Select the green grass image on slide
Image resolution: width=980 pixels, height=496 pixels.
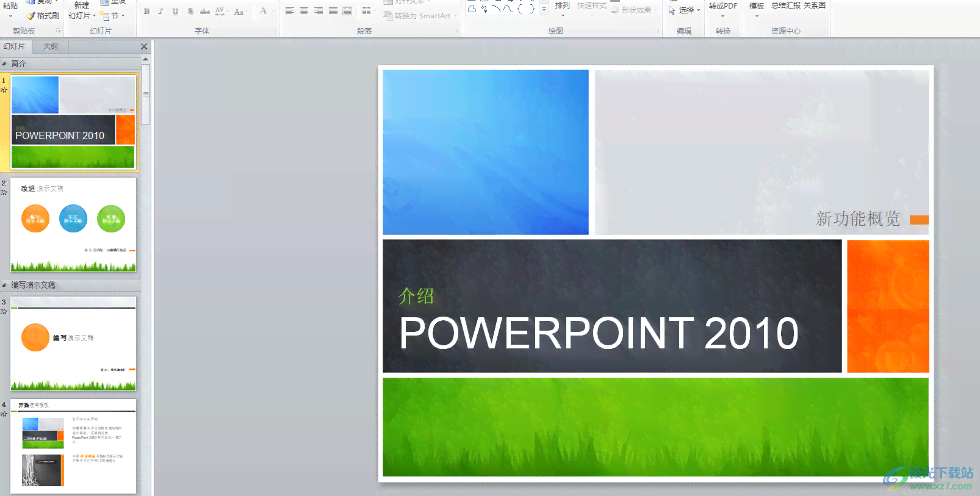pos(655,427)
